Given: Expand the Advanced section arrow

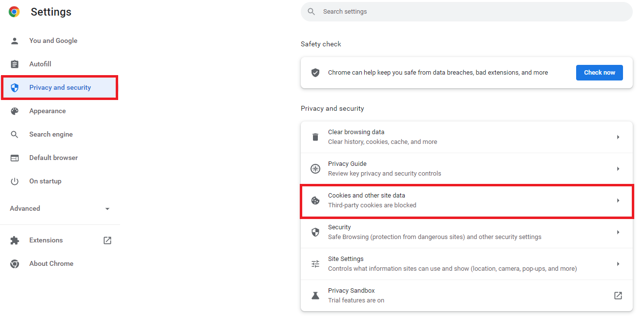Looking at the screenshot, I should coord(107,209).
